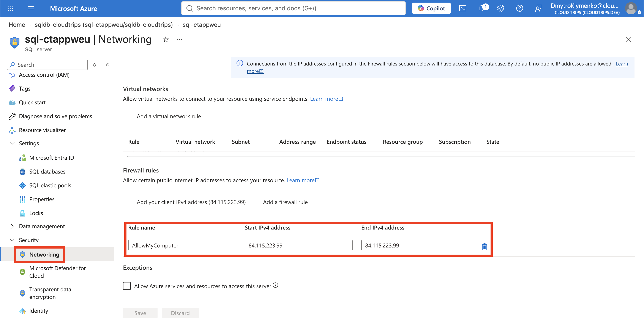
Task: Follow Learn more link in info banner
Action: 622,64
